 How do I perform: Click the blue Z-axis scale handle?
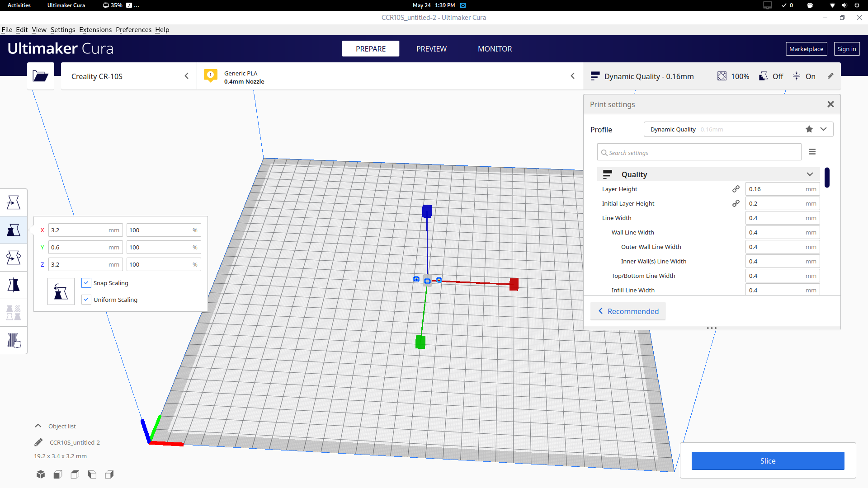(x=427, y=211)
